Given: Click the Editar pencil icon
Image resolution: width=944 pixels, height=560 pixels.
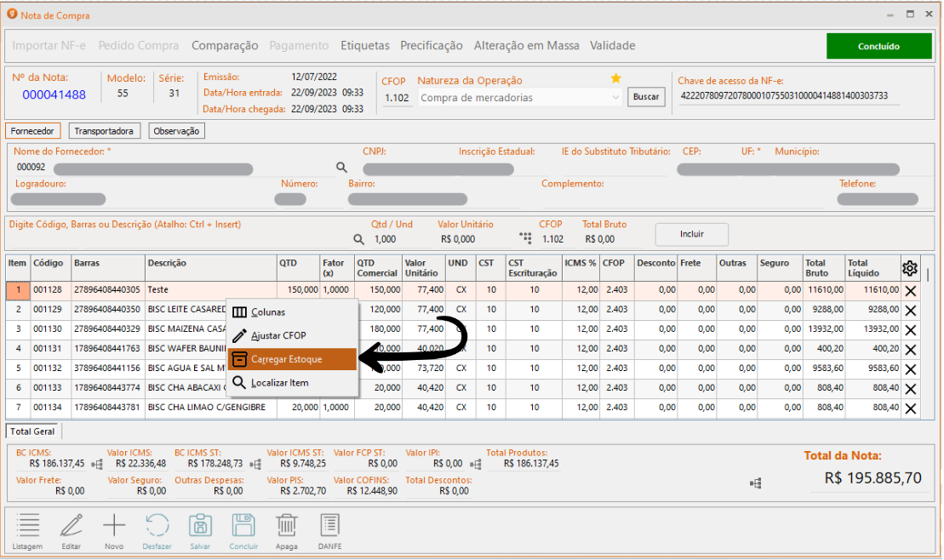Looking at the screenshot, I should pyautogui.click(x=71, y=525).
